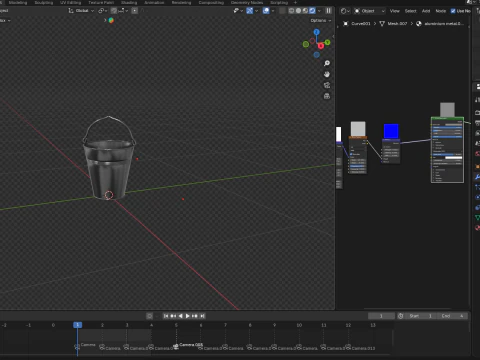This screenshot has height=360, width=480.
Task: Toggle proportional editing button
Action: (x=134, y=11)
